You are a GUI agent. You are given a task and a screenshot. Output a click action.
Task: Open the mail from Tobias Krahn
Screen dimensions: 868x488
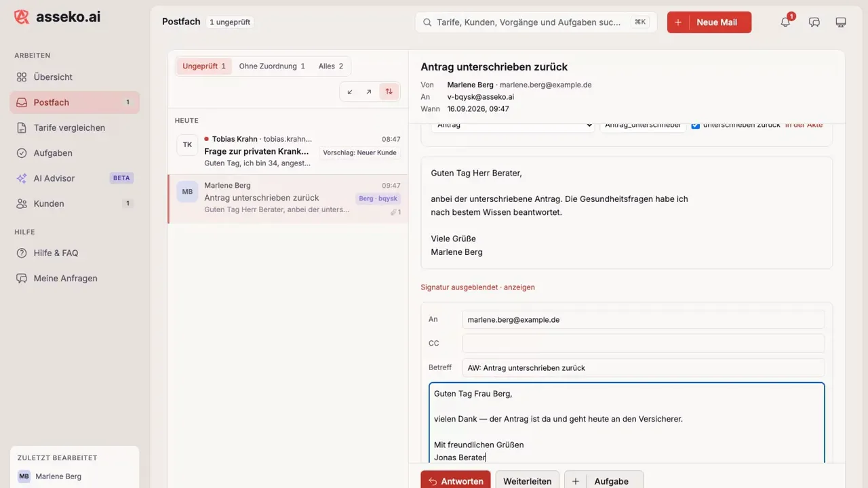tap(288, 151)
